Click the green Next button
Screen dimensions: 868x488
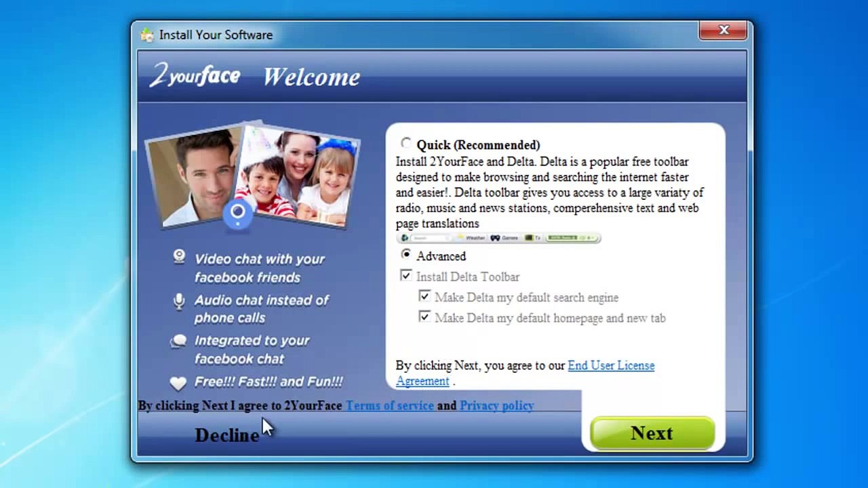coord(652,433)
